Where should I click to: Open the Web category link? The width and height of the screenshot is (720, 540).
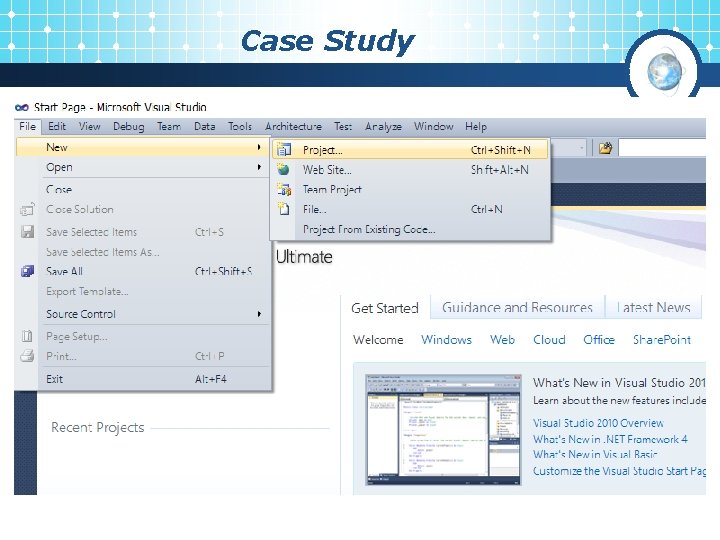[502, 339]
